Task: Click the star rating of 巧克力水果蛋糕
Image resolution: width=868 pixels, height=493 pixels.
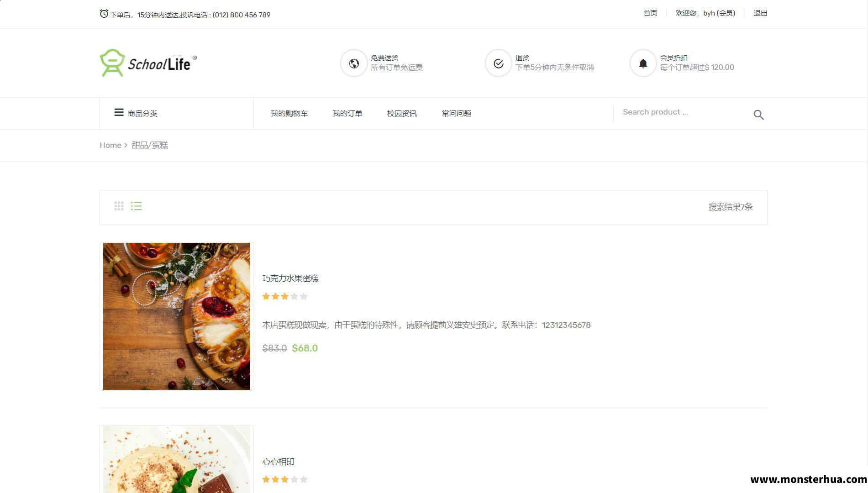Action: pos(285,297)
